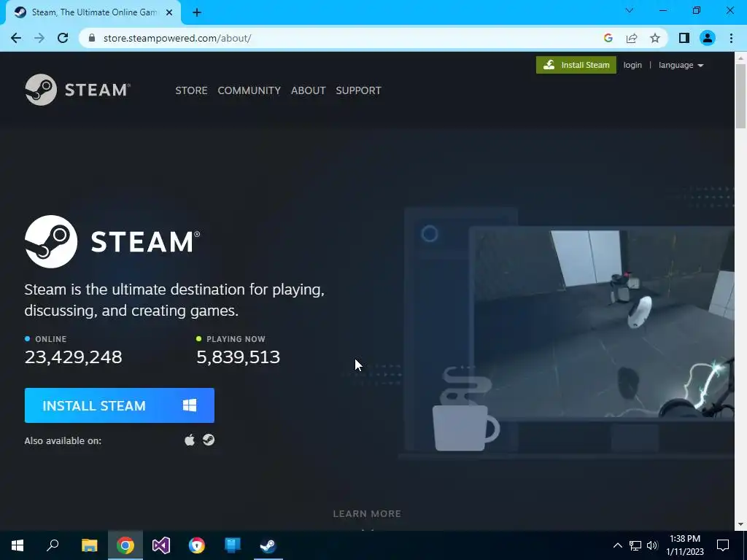
Task: Close the Steam browser tab
Action: 169,12
